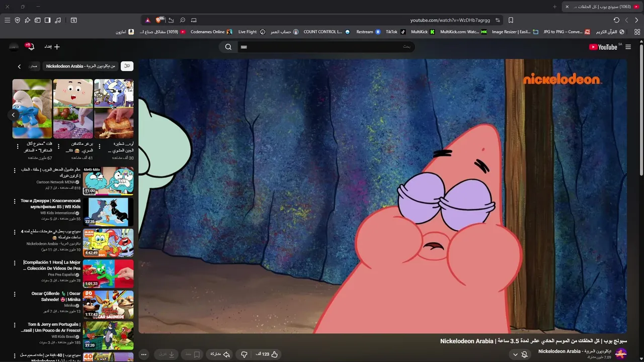This screenshot has height=362, width=644.
Task: Open the TikTok bookmark
Action: click(395, 32)
